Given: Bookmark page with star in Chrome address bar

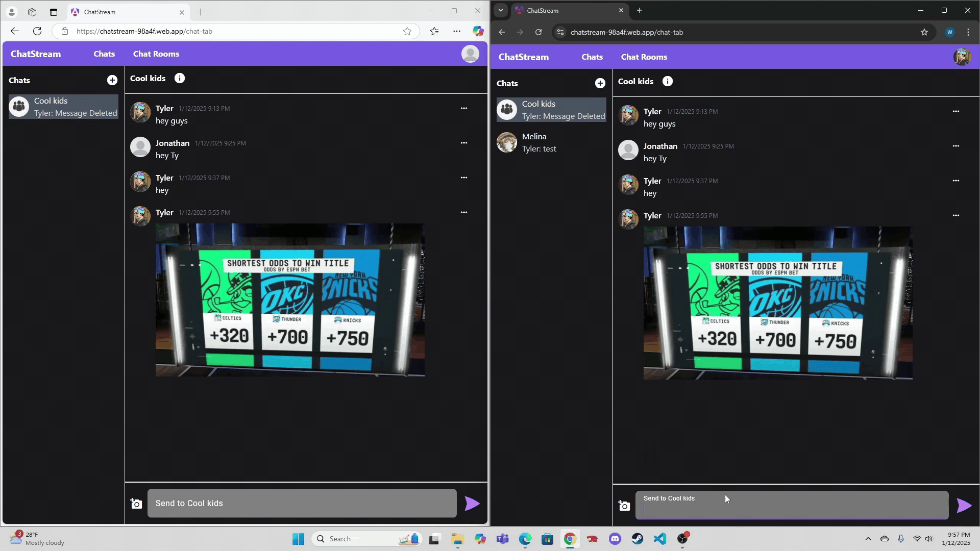Looking at the screenshot, I should coord(924,32).
